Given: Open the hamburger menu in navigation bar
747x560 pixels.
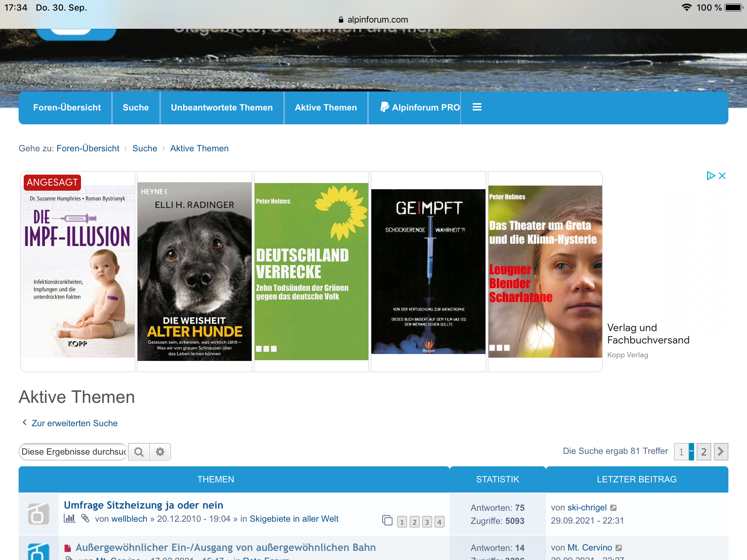Looking at the screenshot, I should [x=477, y=107].
